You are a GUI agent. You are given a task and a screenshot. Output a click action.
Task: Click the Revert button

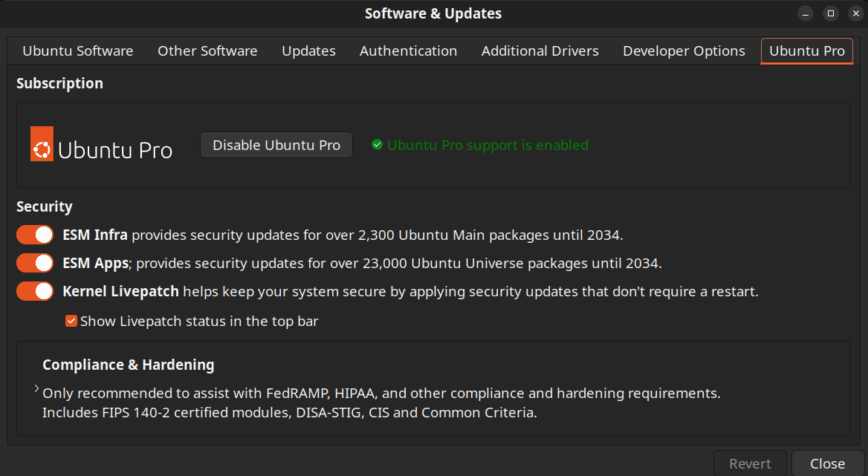tap(749, 463)
